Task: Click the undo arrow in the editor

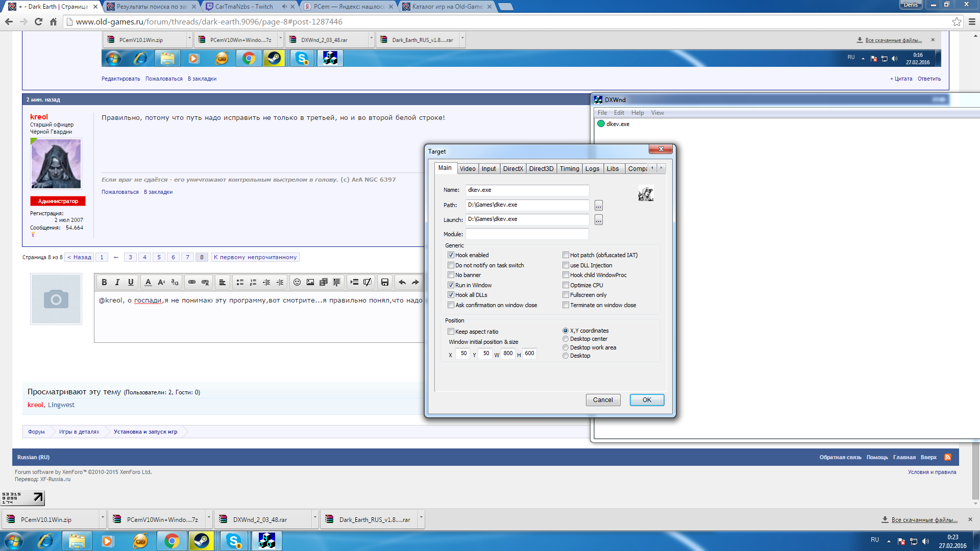Action: coord(402,282)
